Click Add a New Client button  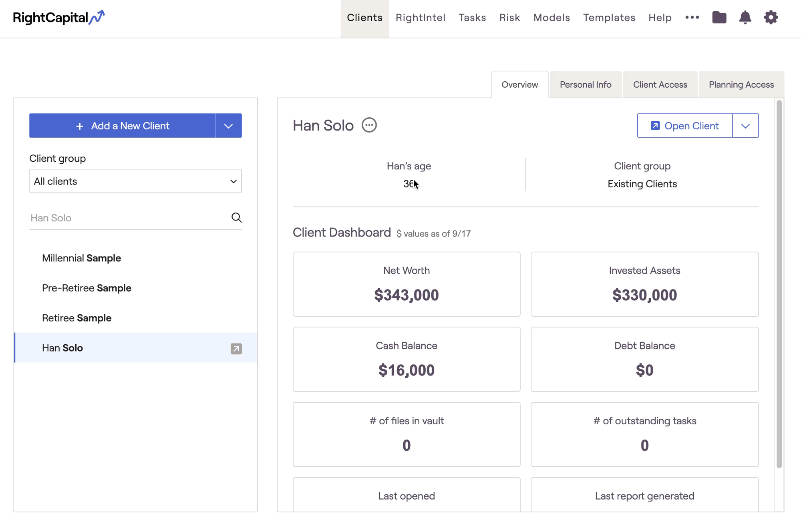(x=122, y=126)
